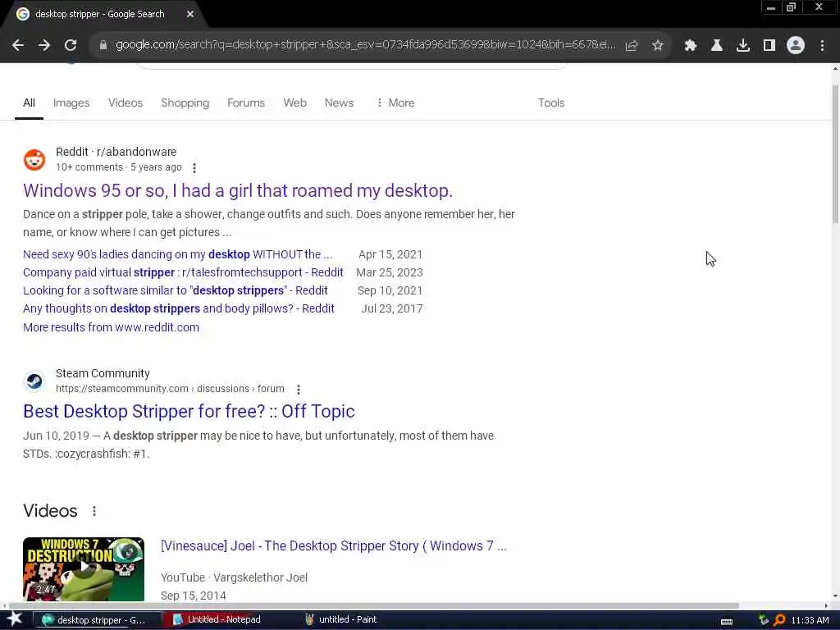Viewport: 840px width, 630px height.
Task: Select the All search tab
Action: click(x=29, y=103)
